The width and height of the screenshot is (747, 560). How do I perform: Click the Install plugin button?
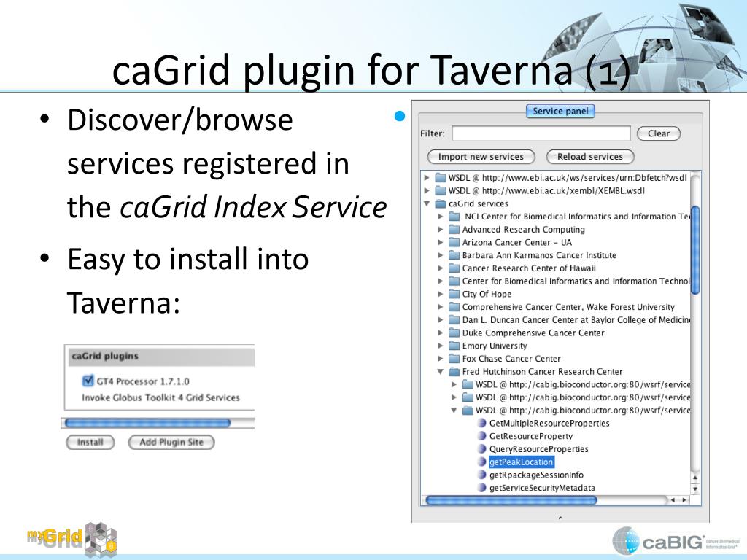coord(90,443)
